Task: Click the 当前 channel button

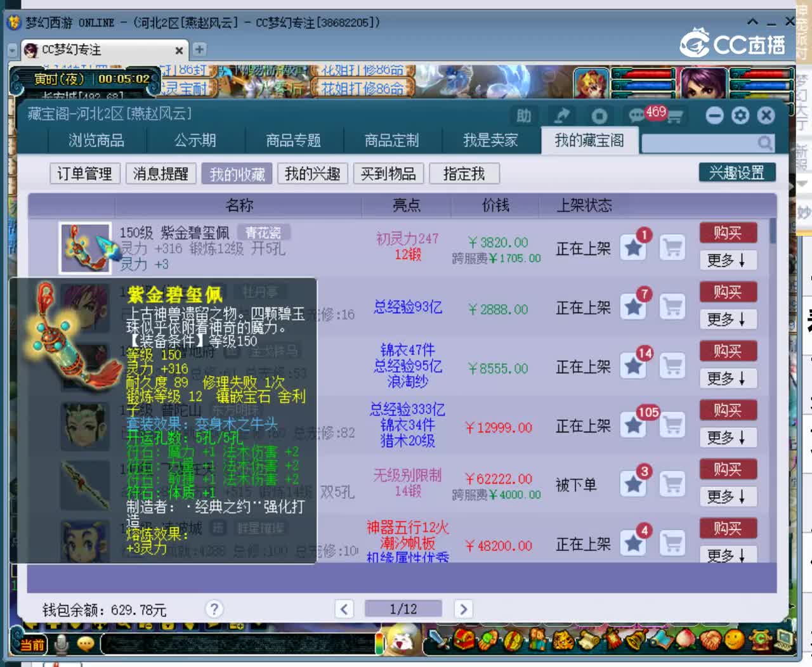Action: pyautogui.click(x=32, y=645)
